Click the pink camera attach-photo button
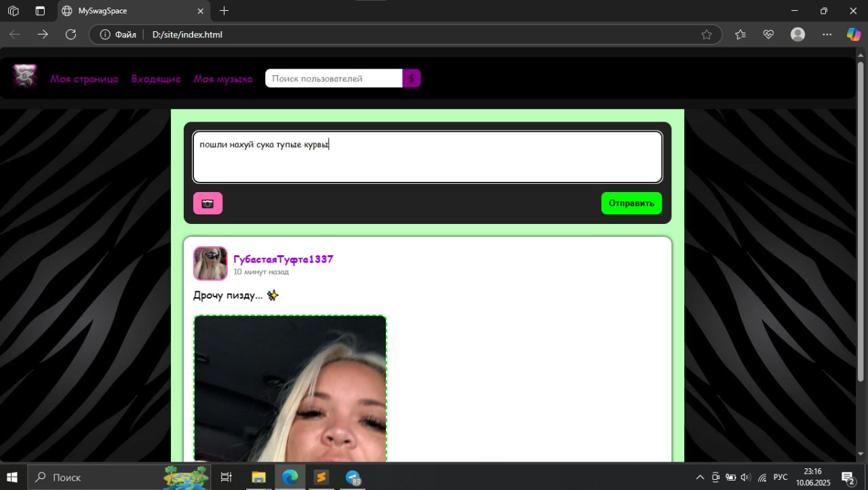The height and width of the screenshot is (490, 868). click(208, 203)
